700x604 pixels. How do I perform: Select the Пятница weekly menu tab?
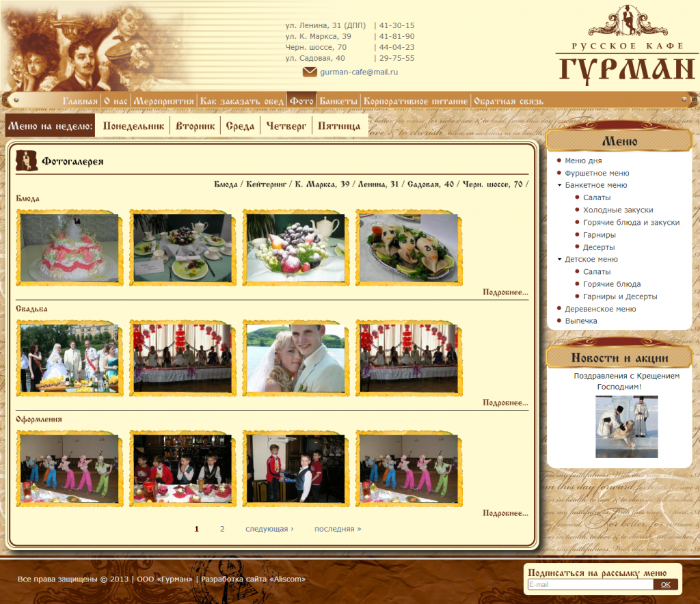pos(339,126)
